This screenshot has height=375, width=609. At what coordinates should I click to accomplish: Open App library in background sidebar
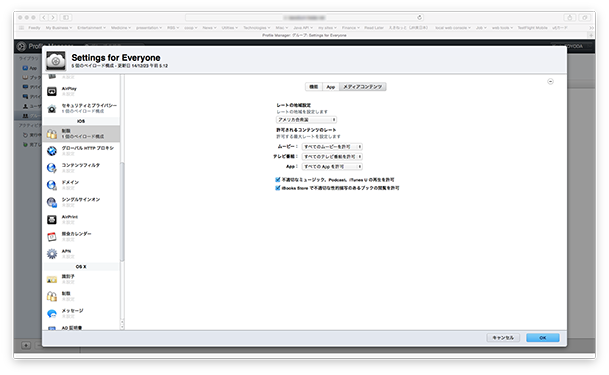[x=30, y=68]
